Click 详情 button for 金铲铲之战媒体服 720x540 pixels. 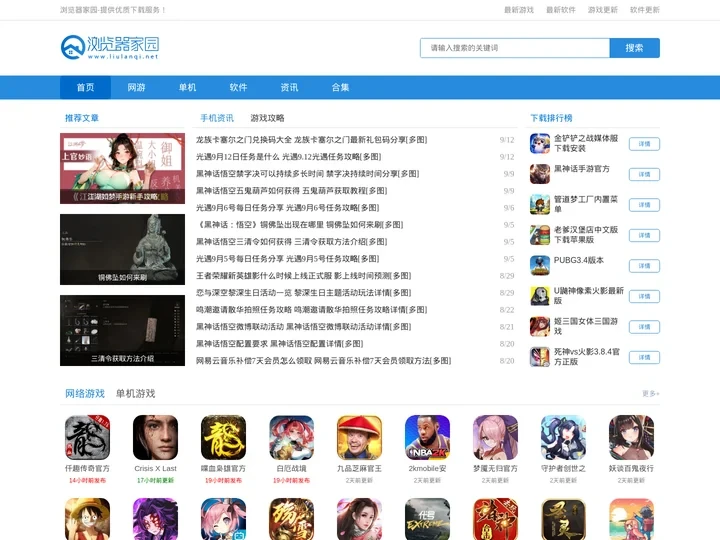click(x=644, y=144)
